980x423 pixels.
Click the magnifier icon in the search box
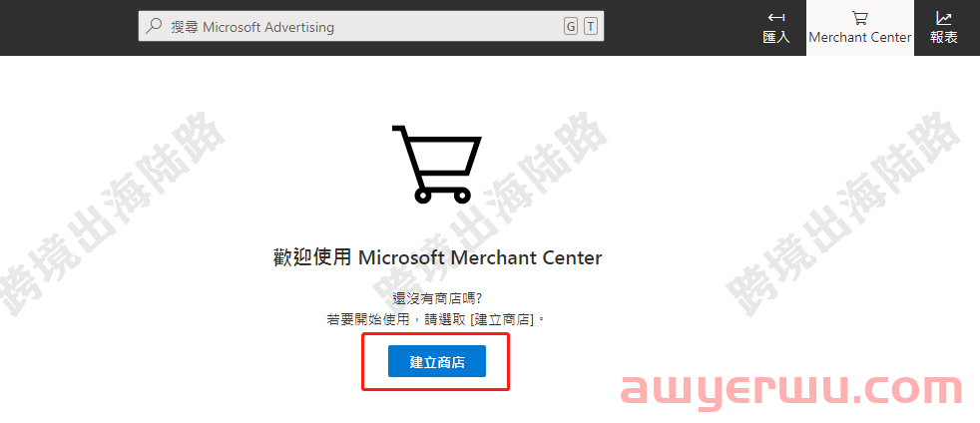click(153, 26)
